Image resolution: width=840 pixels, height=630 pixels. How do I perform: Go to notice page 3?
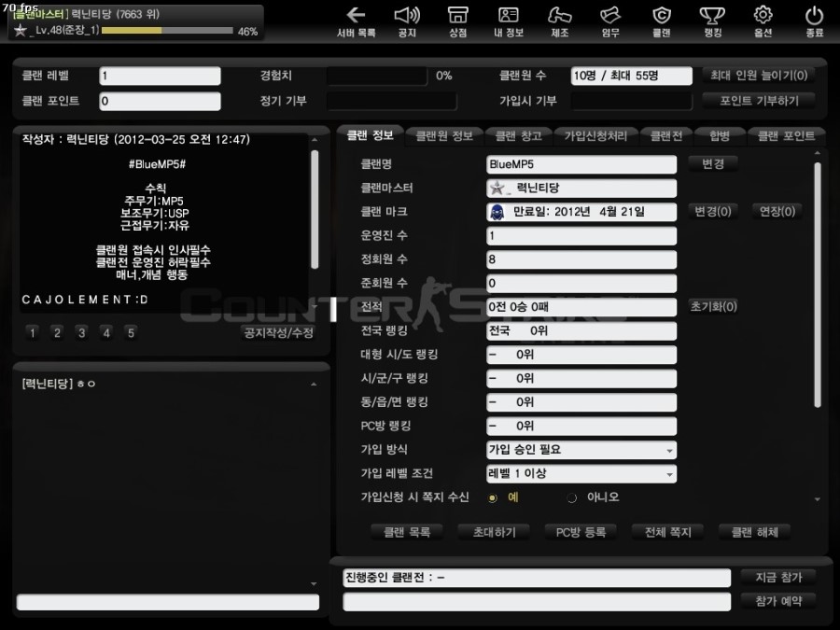(x=82, y=333)
